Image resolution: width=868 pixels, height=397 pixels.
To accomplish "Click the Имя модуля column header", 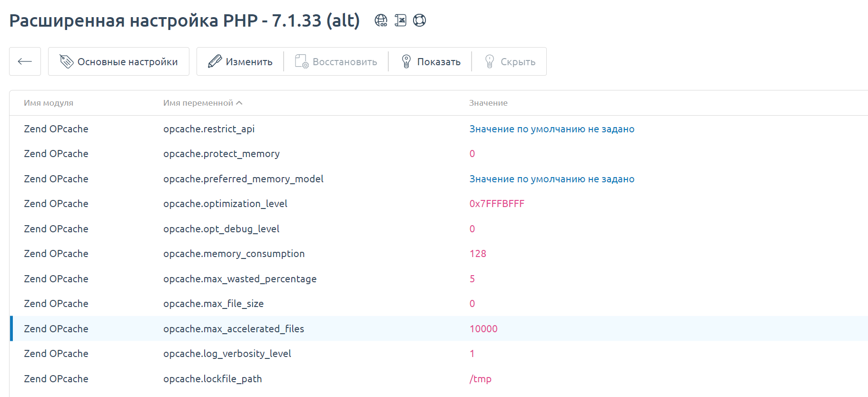I will [x=49, y=103].
